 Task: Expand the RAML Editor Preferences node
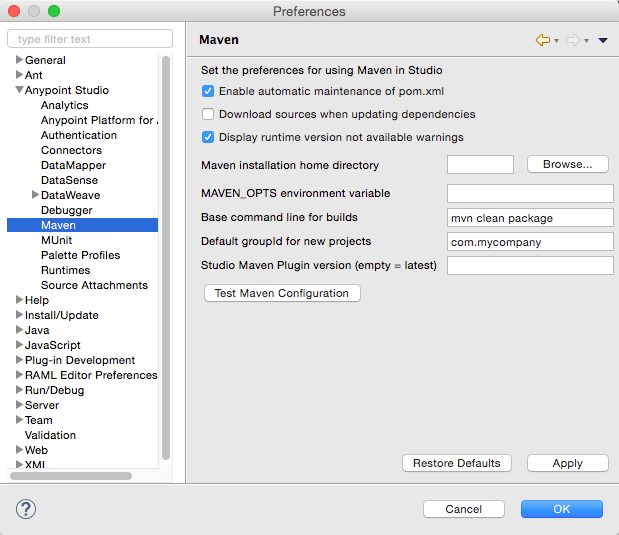pyautogui.click(x=19, y=375)
